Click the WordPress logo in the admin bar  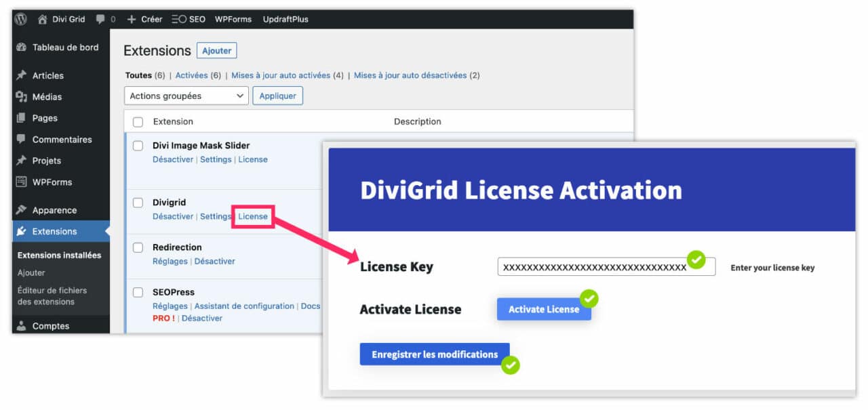tap(20, 19)
